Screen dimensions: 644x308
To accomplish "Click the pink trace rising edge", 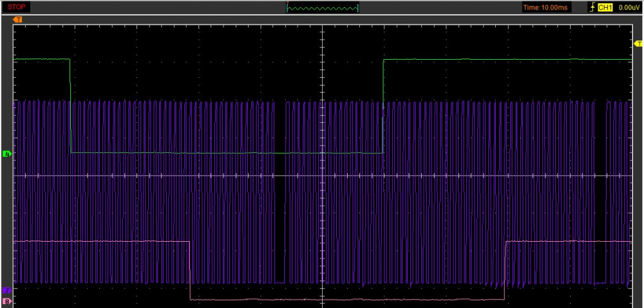I will 506,270.
